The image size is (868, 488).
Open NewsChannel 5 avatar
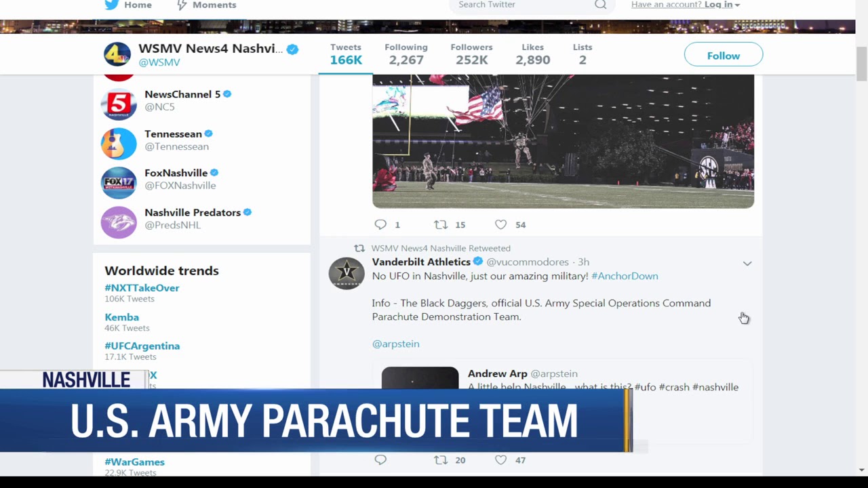click(119, 104)
